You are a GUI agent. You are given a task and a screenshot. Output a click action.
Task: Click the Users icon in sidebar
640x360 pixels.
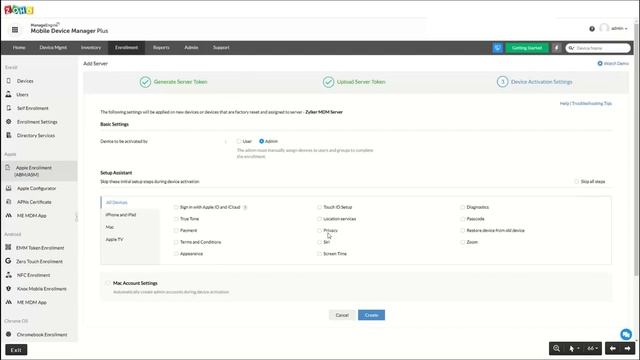tap(9, 94)
